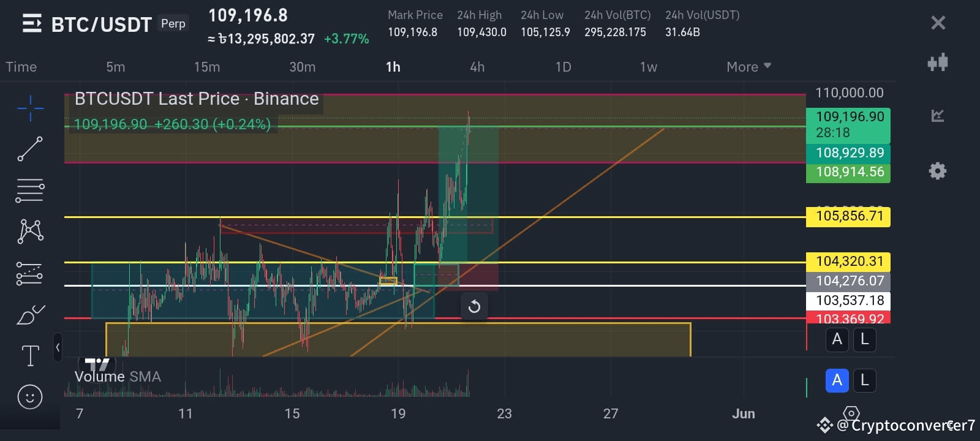The image size is (980, 441).
Task: Click the Mark Price value
Action: pyautogui.click(x=412, y=32)
